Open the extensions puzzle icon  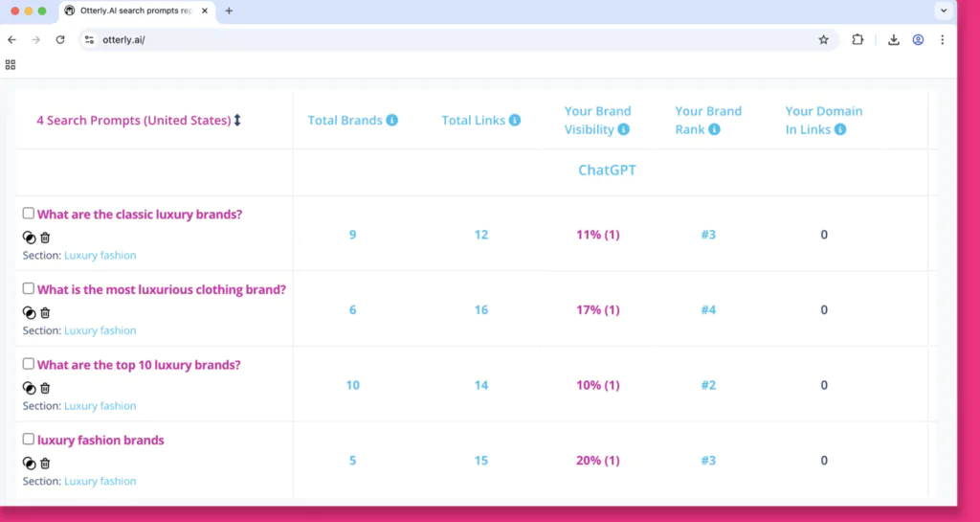point(857,39)
